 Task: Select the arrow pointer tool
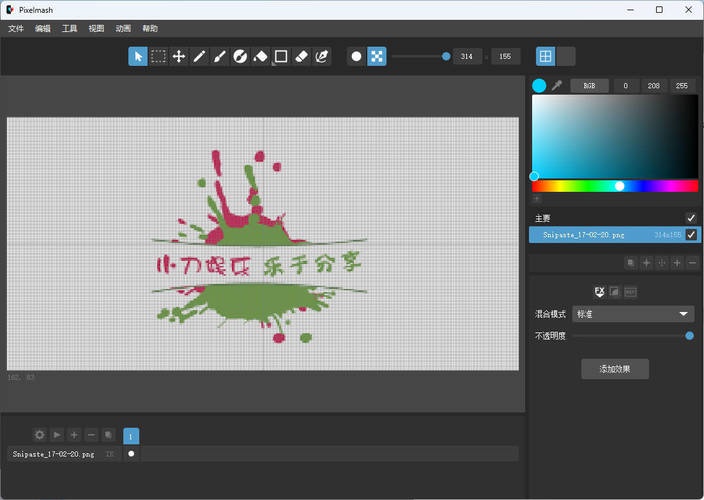pos(137,56)
